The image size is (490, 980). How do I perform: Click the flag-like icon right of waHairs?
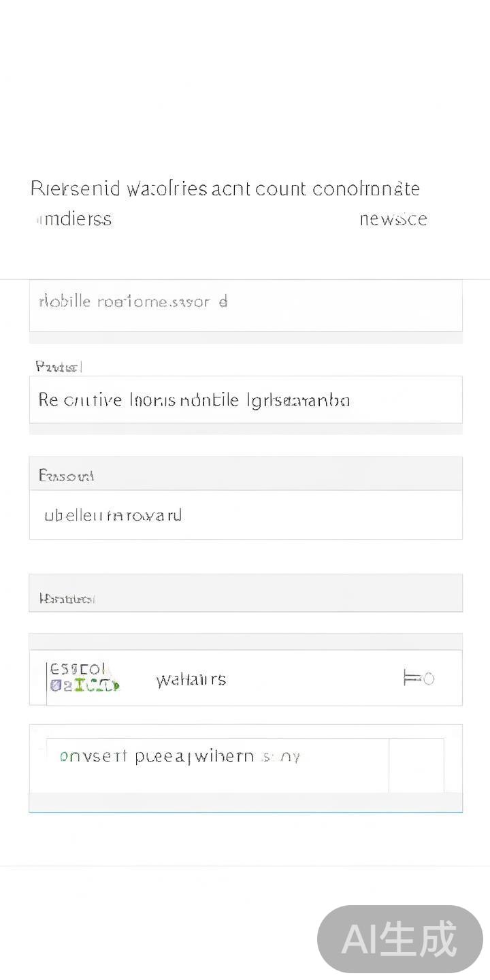[x=418, y=678]
